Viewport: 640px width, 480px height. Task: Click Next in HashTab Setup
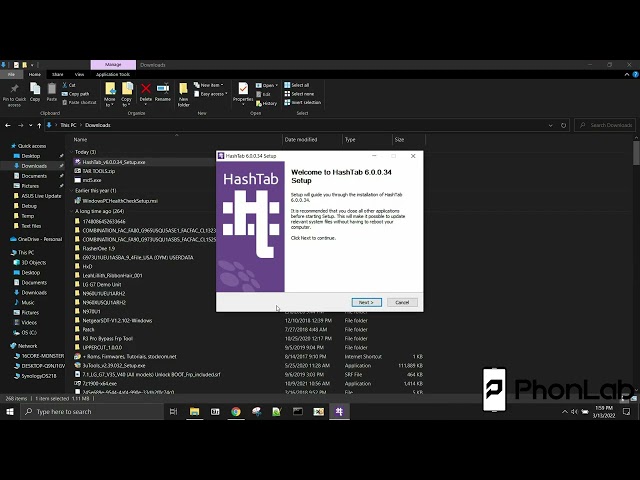pyautogui.click(x=367, y=302)
